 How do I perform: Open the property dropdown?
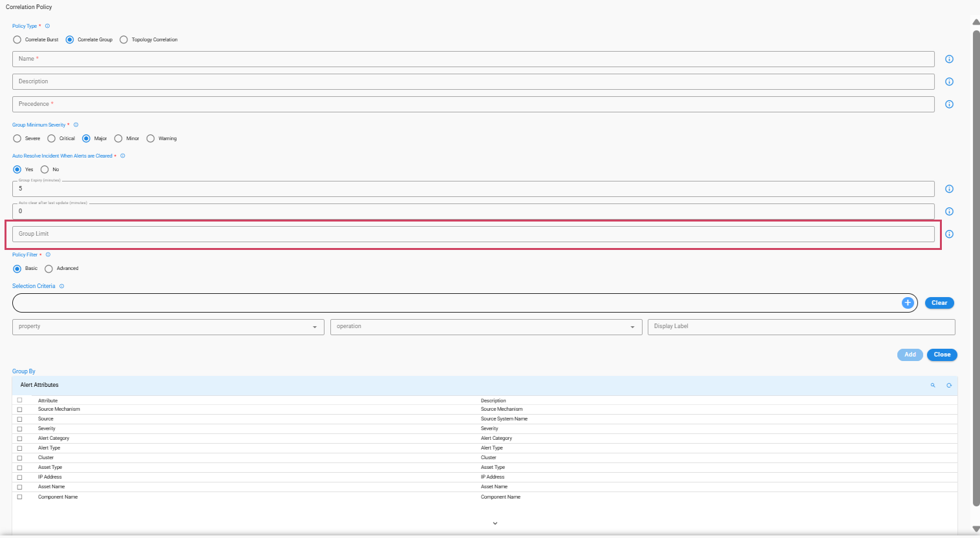point(168,327)
